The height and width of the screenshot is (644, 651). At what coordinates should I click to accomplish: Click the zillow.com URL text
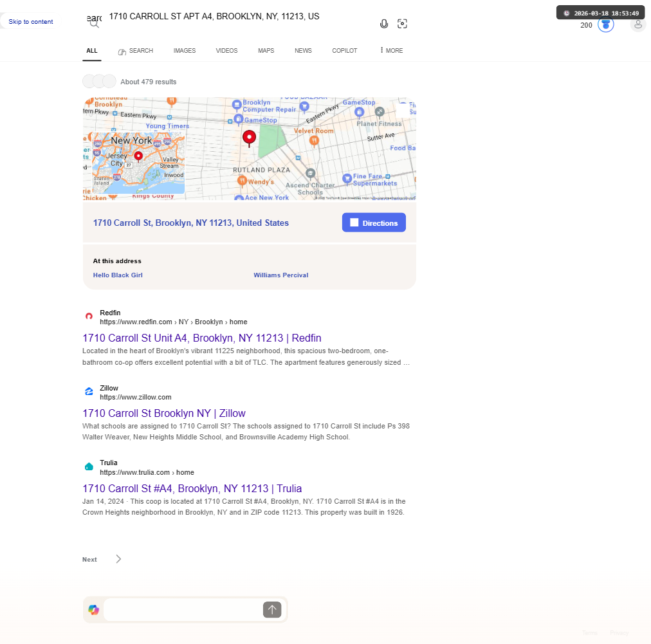135,397
